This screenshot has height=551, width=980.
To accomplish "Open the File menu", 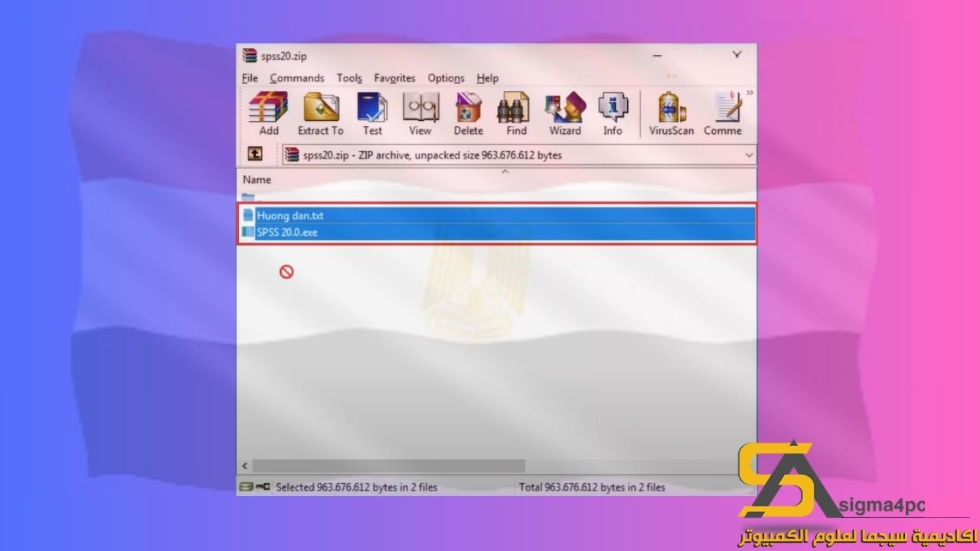I will [x=250, y=78].
